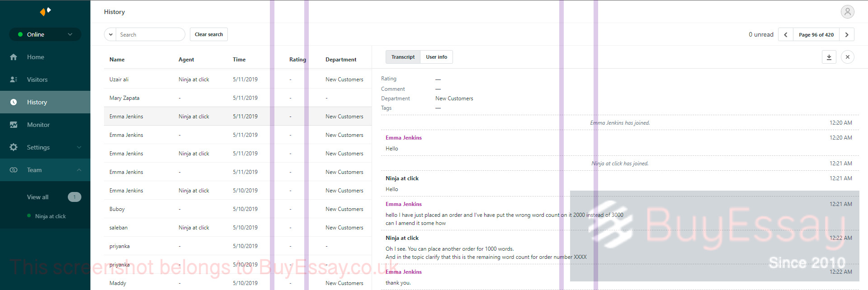Image resolution: width=868 pixels, height=290 pixels.
Task: Open the Home menu item
Action: pyautogui.click(x=45, y=57)
